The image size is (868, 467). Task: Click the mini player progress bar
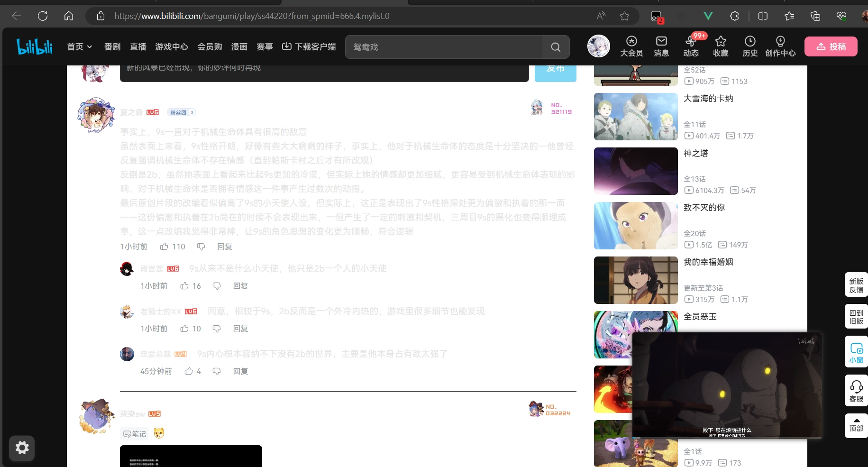[x=728, y=438]
